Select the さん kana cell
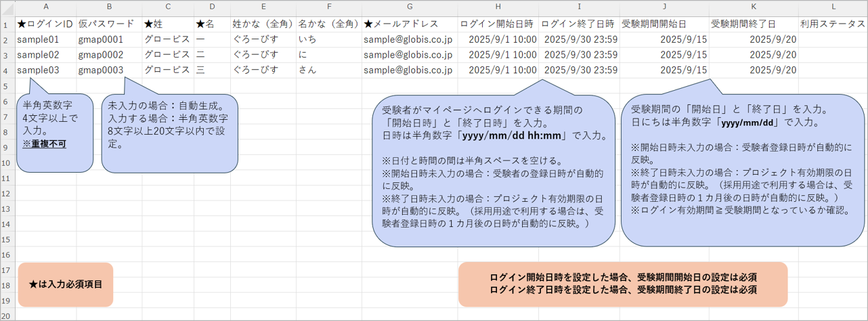 (x=328, y=70)
